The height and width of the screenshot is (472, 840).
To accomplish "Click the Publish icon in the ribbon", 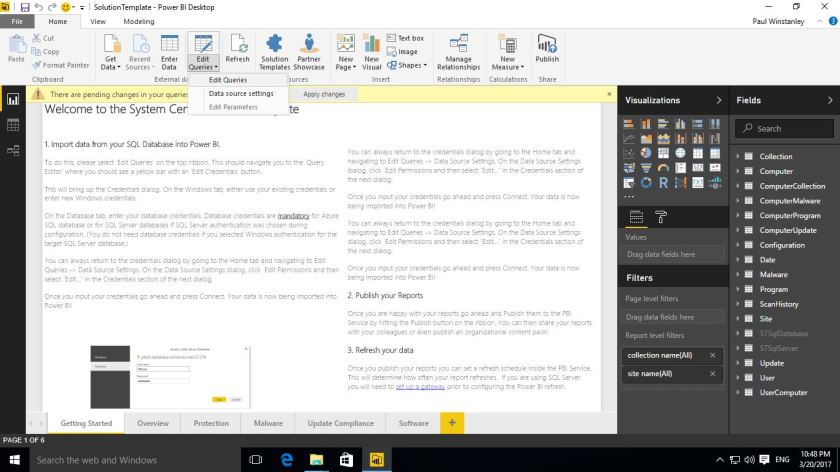I will point(546,48).
